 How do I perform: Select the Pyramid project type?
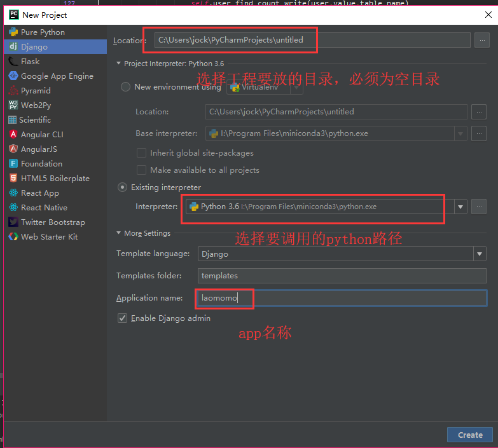click(55, 90)
